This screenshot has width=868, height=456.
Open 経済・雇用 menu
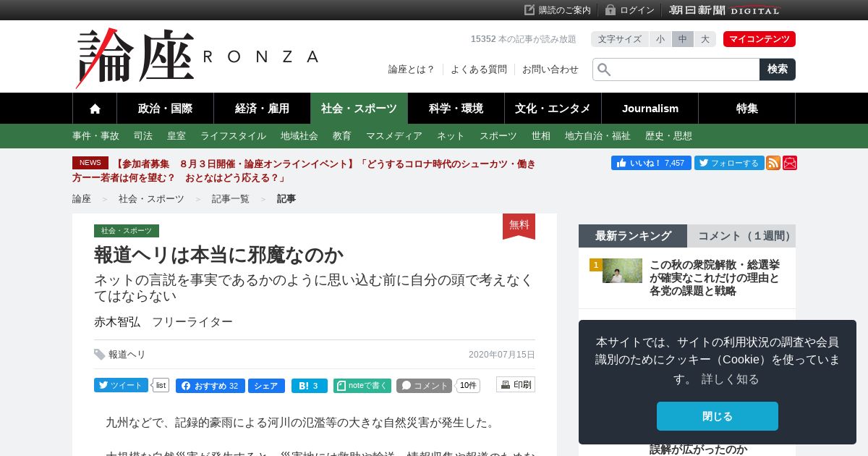[262, 109]
